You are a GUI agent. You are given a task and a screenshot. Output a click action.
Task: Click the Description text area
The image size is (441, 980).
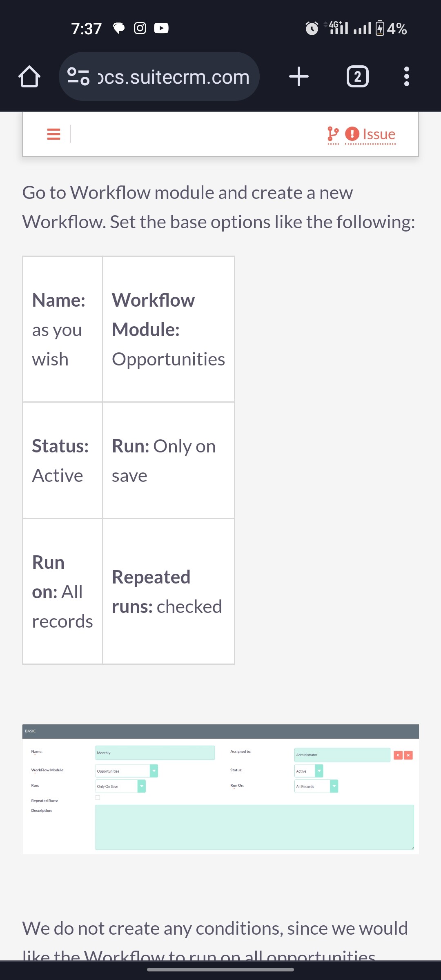click(254, 827)
